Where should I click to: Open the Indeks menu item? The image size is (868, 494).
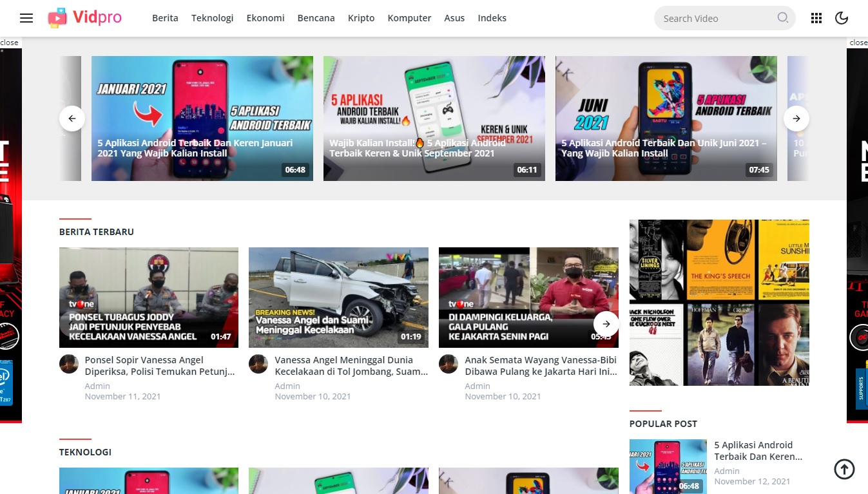[492, 18]
